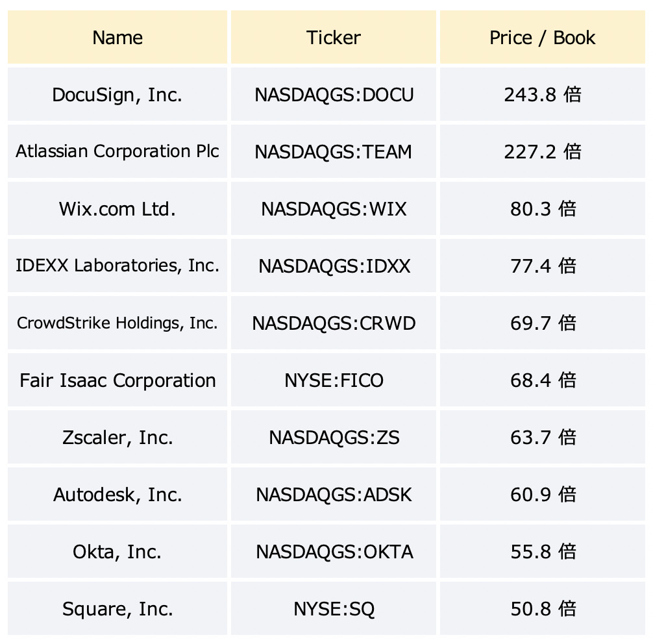The width and height of the screenshot is (653, 644).
Task: Click the 243.8 倍 price-to-book value
Action: [x=542, y=95]
